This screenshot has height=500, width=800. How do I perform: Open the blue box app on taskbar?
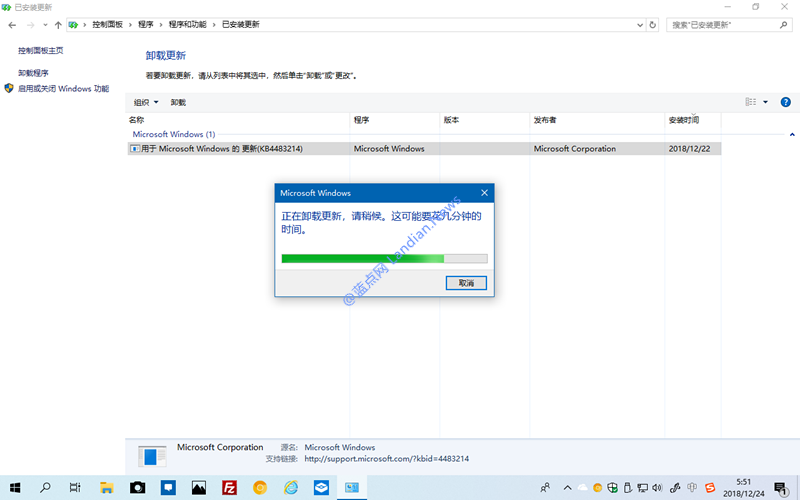click(321, 488)
